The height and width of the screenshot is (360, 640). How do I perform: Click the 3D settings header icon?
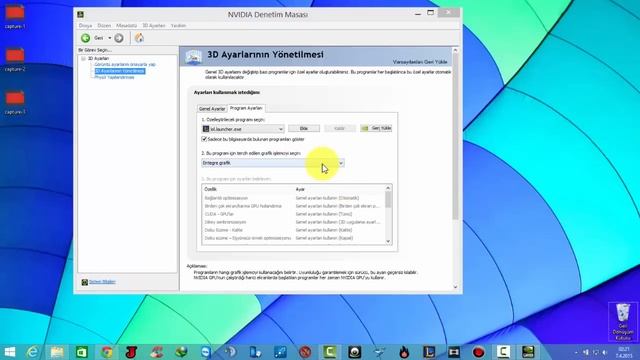point(193,57)
